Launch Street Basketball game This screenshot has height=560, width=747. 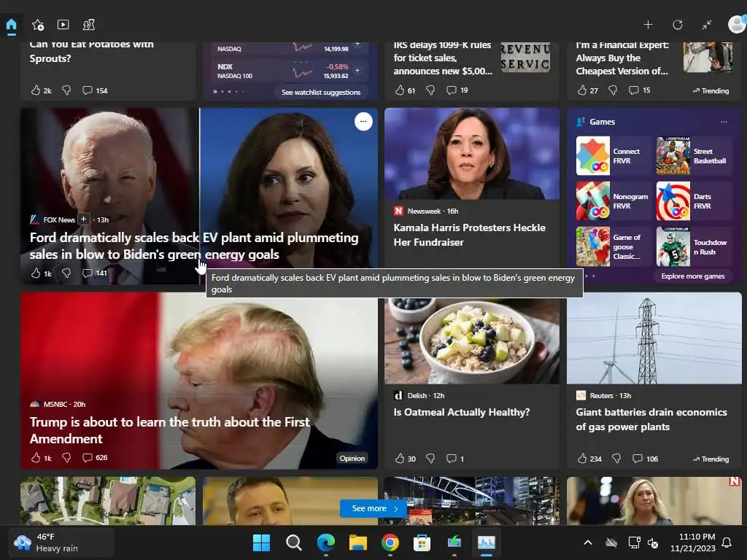tap(694, 156)
